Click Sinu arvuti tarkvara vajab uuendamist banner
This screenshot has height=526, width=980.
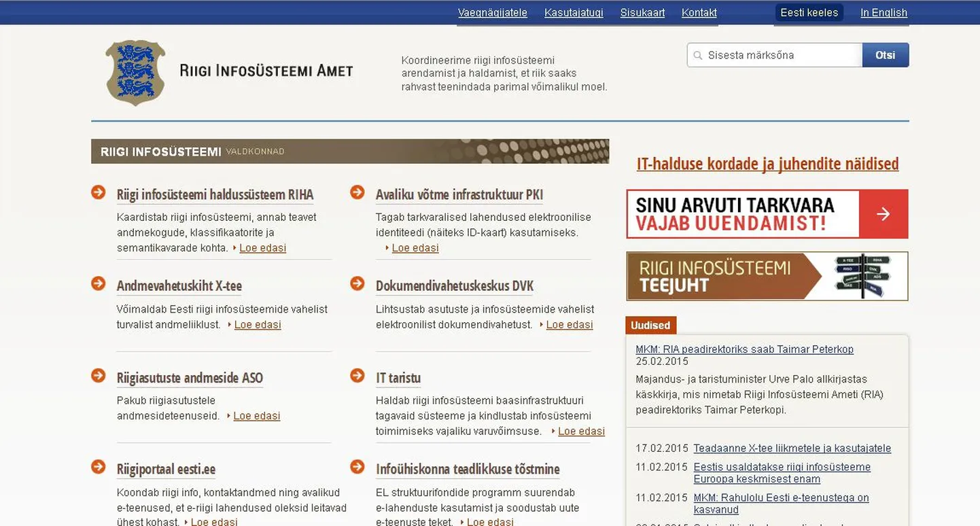pyautogui.click(x=767, y=214)
